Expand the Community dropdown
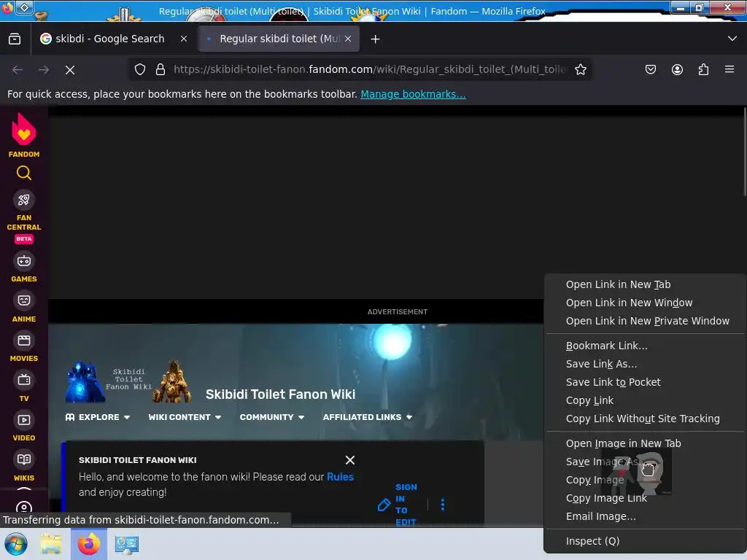Viewport: 747px width, 560px height. [272, 417]
